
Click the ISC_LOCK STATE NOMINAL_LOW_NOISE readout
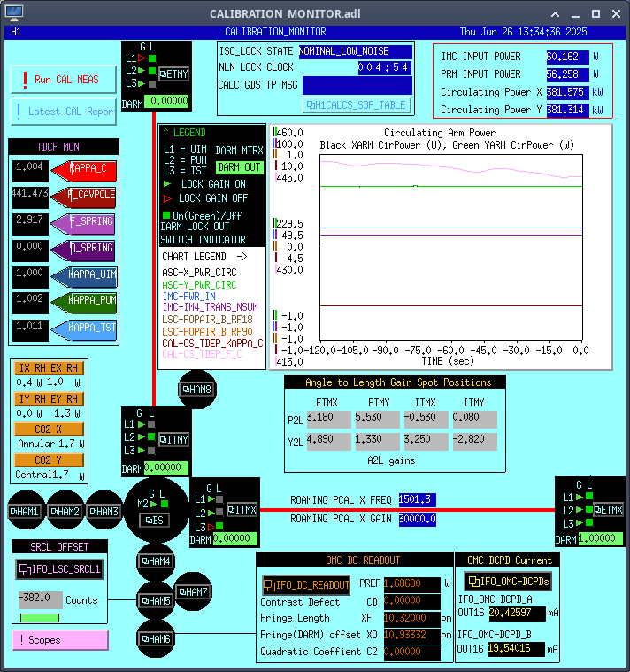356,52
